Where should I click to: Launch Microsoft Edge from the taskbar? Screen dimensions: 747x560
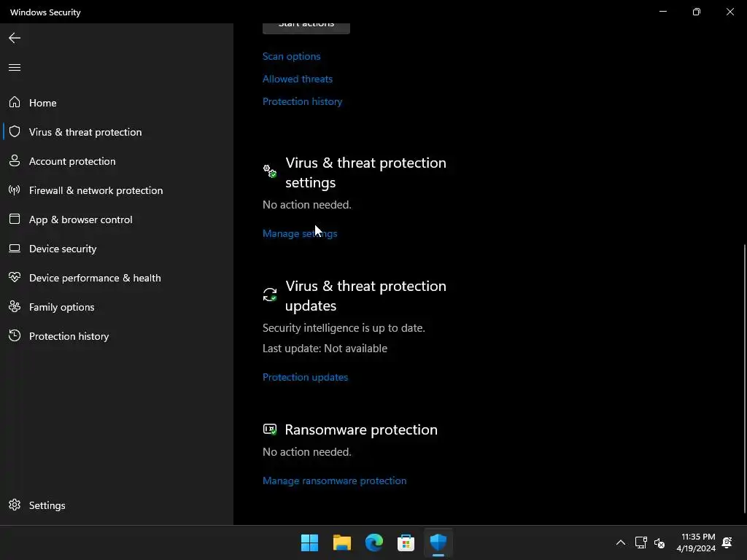click(374, 542)
